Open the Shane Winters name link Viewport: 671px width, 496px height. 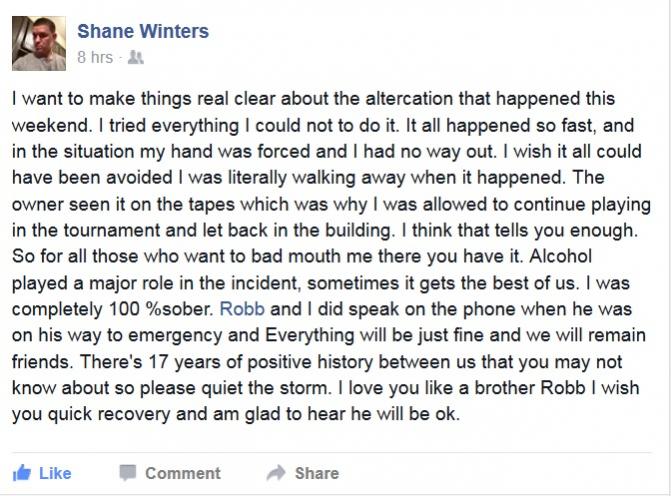143,31
